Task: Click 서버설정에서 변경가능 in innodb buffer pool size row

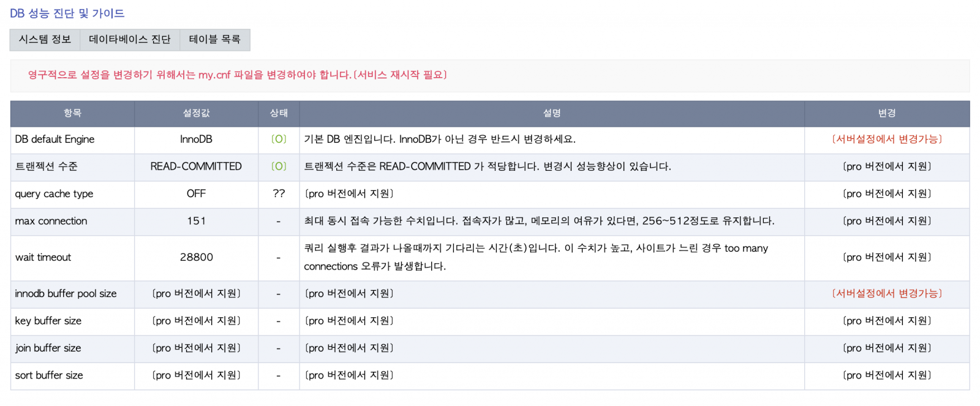Action: [887, 294]
